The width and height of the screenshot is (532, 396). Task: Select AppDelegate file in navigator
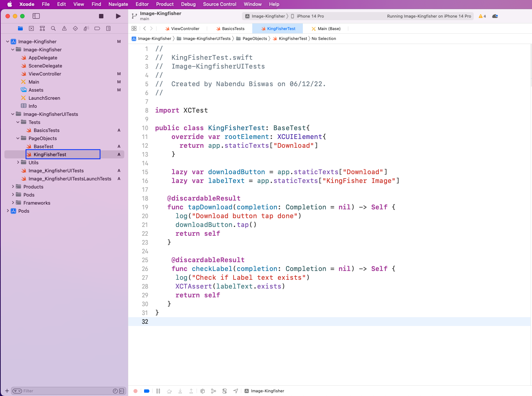coord(43,58)
